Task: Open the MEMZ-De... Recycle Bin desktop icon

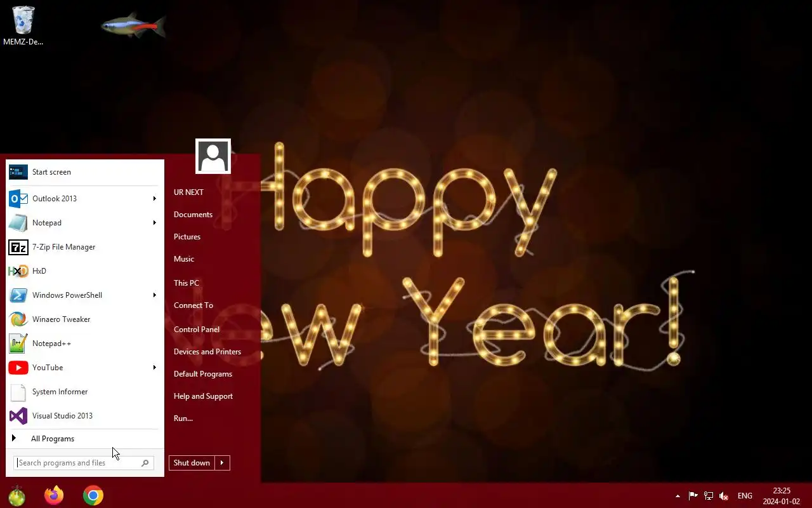Action: (23, 25)
